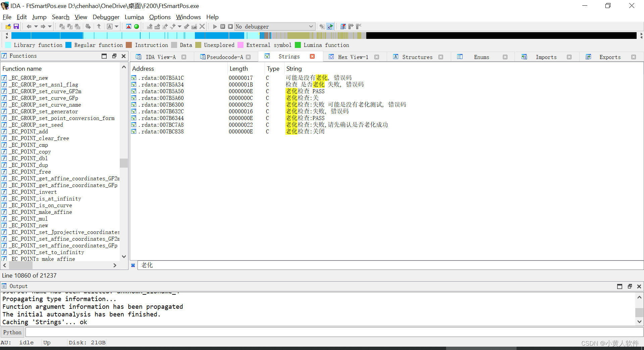Switch to the Pseudocode-A tab

(225, 57)
